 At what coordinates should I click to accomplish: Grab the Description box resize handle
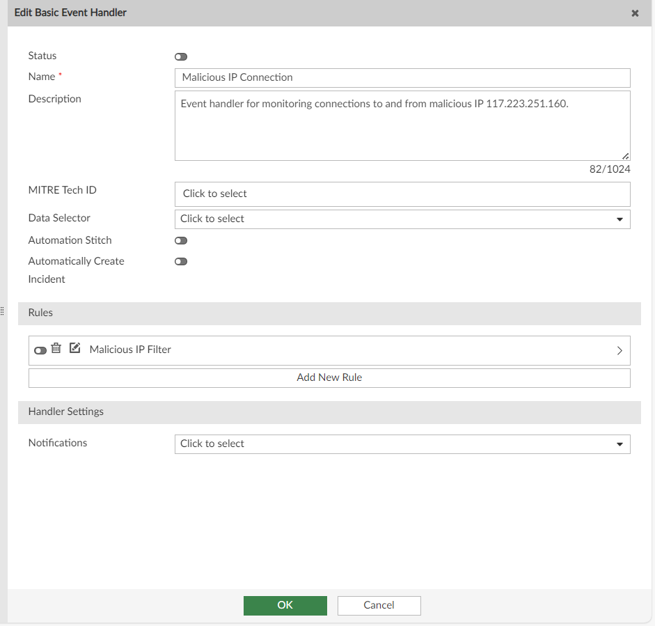coord(625,156)
